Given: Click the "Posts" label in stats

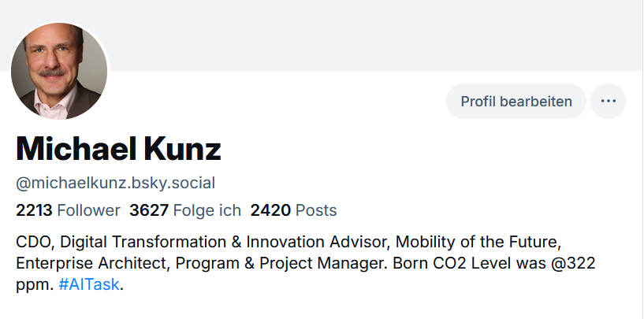Looking at the screenshot, I should coord(316,210).
